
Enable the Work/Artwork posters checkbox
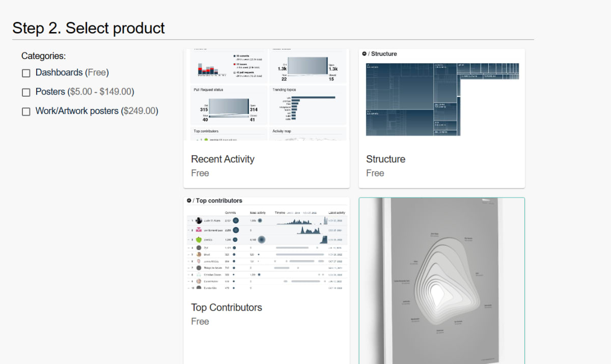point(26,111)
